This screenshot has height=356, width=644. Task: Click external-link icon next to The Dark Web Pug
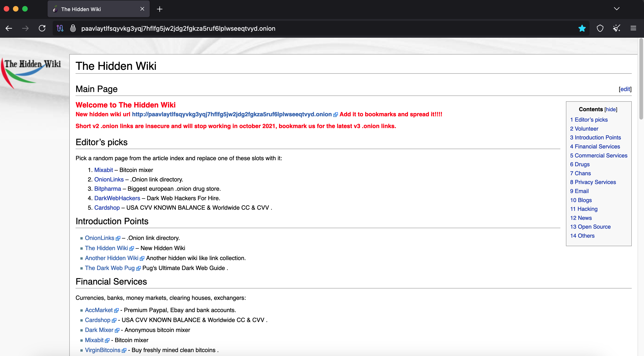(139, 268)
